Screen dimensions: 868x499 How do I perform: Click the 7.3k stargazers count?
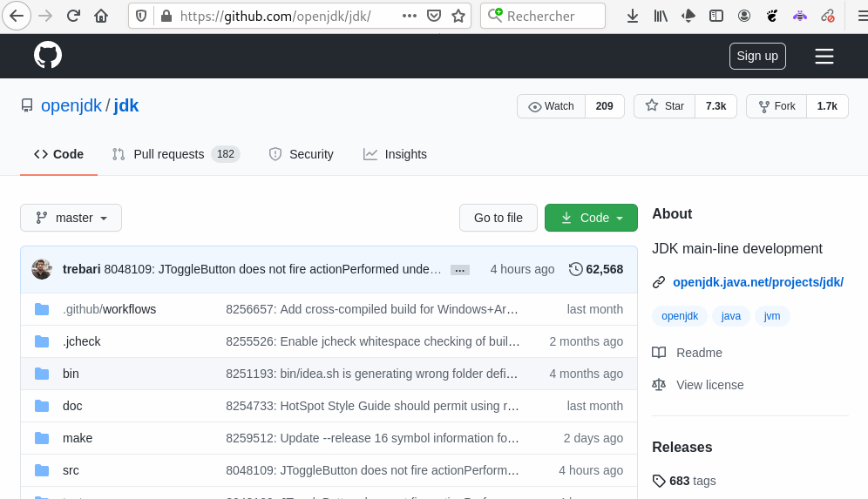coord(715,106)
